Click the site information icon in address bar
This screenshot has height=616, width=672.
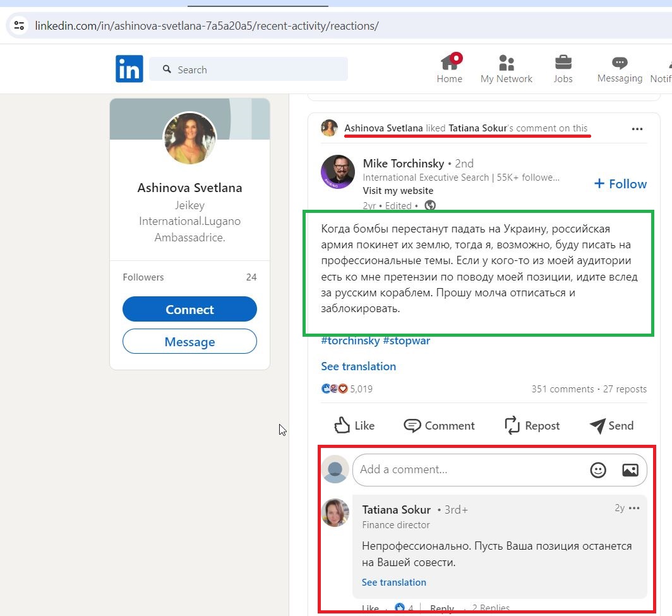point(20,25)
